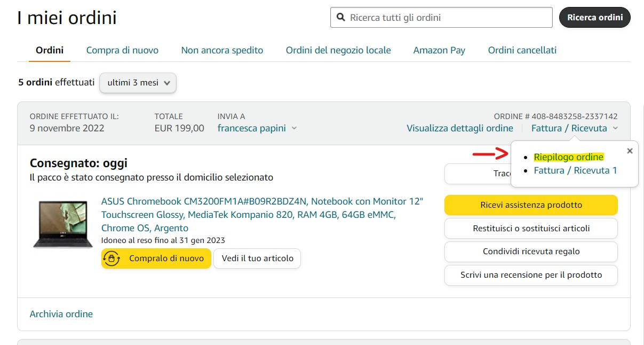Click the 'Ricerca ordini' button

595,17
